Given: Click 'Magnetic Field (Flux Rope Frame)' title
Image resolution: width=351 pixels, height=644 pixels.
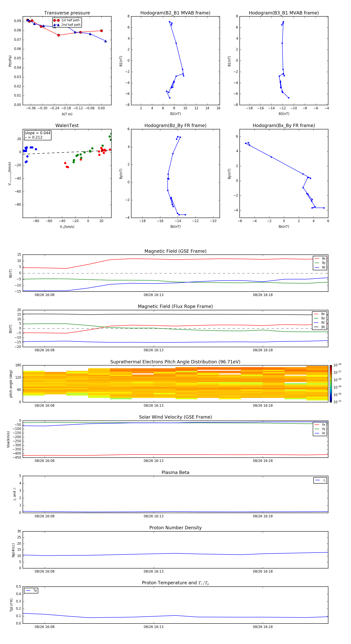Looking at the screenshot, I should point(175,307).
